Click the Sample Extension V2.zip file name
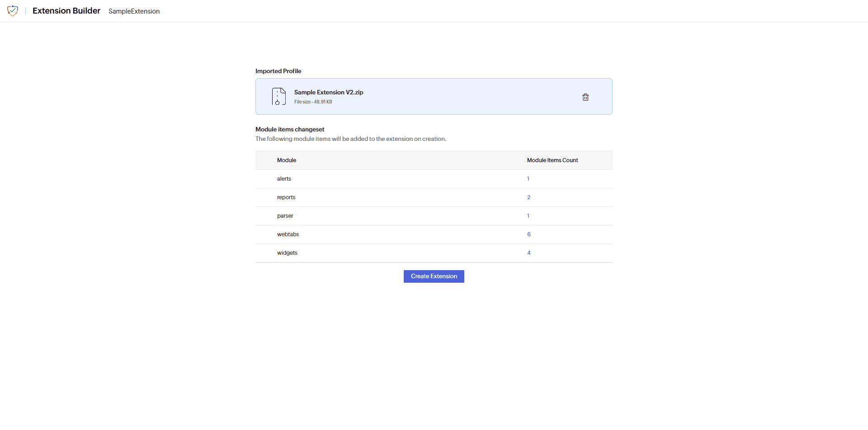This screenshot has width=868, height=430. [x=329, y=92]
